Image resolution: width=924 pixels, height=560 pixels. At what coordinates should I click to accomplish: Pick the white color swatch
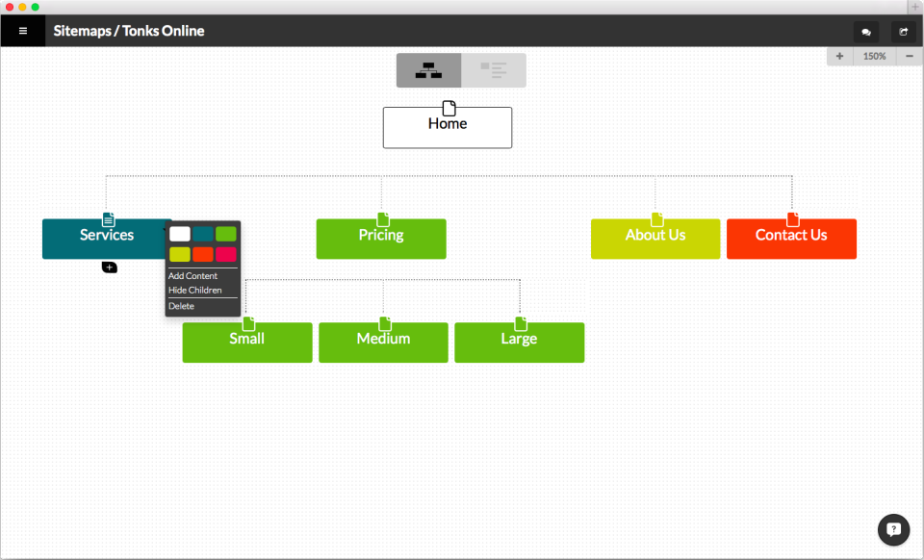(180, 234)
